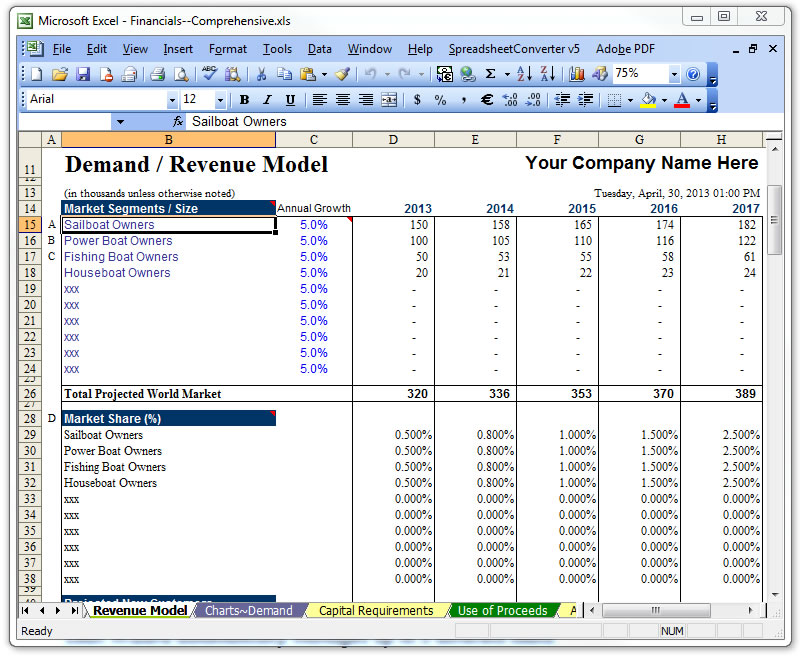Select the Revenue Model sheet tab

140,611
